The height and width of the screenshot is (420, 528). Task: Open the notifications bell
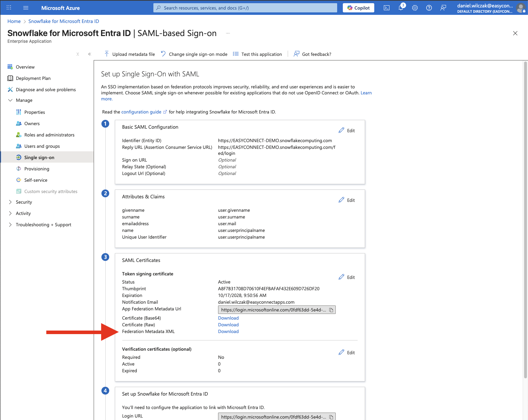point(401,8)
